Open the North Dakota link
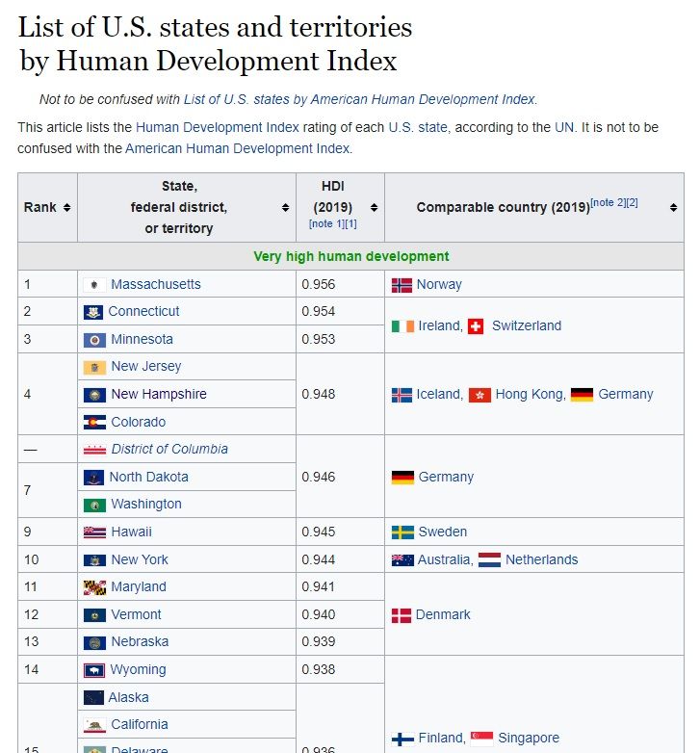Image resolution: width=700 pixels, height=753 pixels. [x=149, y=478]
